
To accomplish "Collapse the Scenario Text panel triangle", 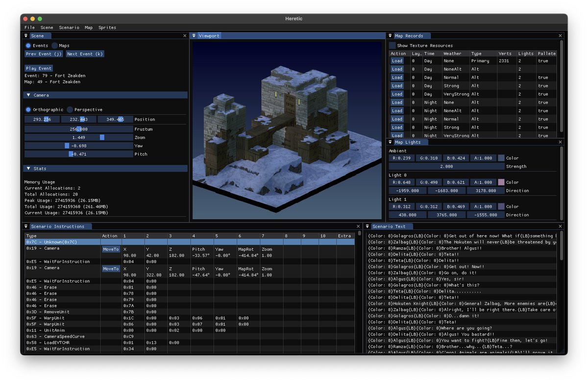I will (x=367, y=226).
